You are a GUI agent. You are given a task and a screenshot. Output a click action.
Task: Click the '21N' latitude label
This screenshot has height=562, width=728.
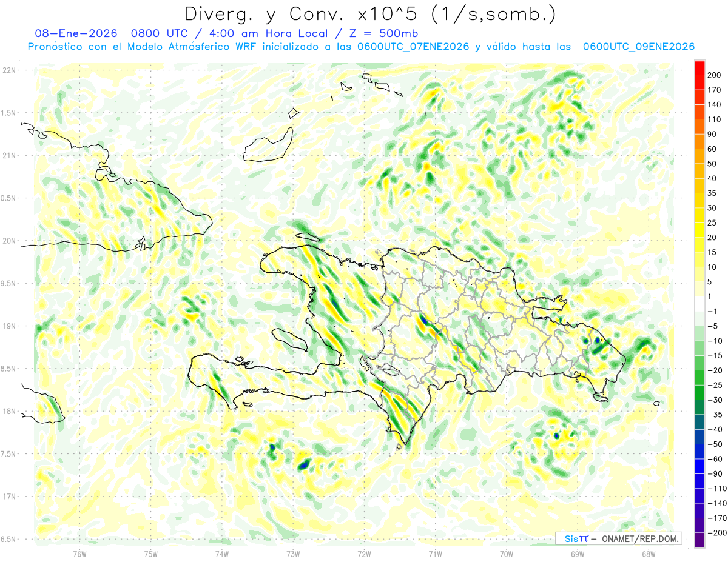pos(9,155)
